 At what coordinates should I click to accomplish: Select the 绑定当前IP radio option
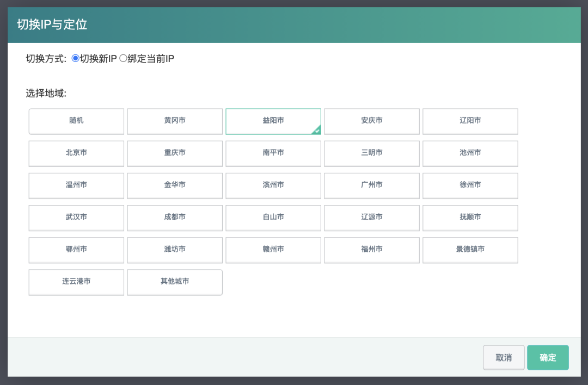tap(123, 59)
